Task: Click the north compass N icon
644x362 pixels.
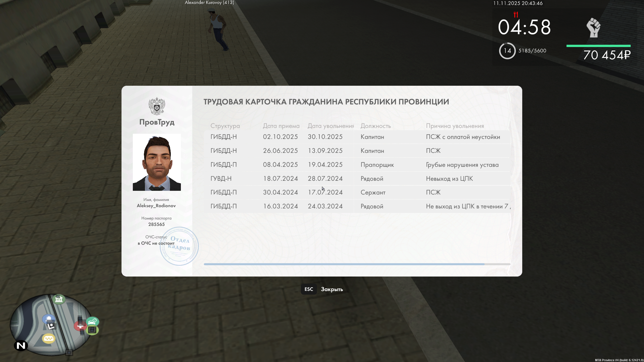Action: 21,346
